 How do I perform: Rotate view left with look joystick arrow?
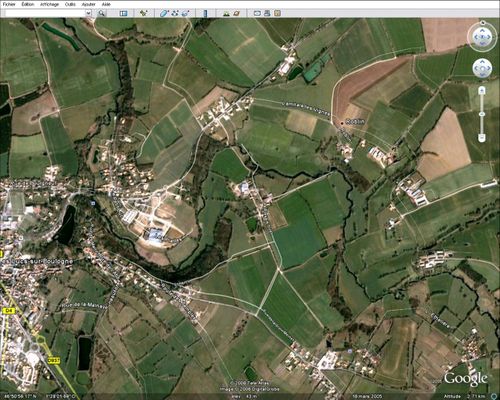click(476, 37)
